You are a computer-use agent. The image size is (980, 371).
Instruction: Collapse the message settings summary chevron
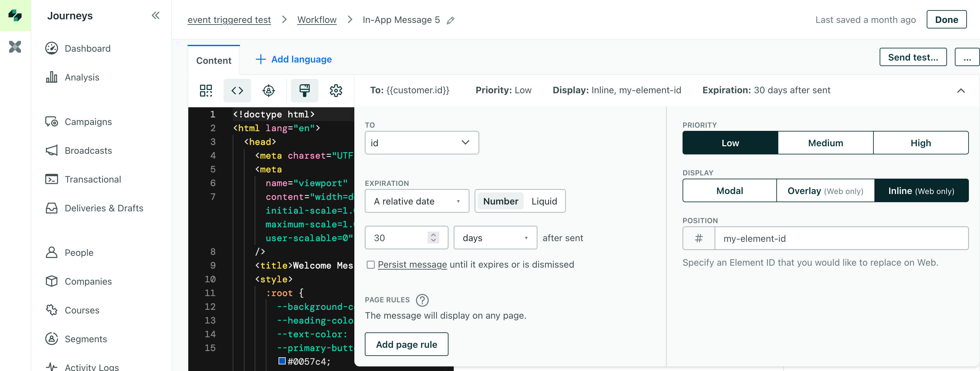click(x=961, y=90)
